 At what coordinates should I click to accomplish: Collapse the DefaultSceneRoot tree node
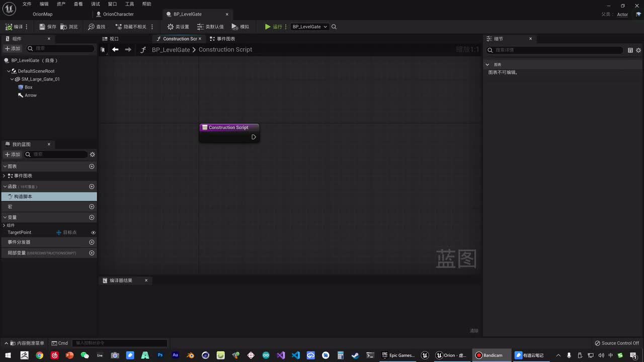tap(9, 71)
